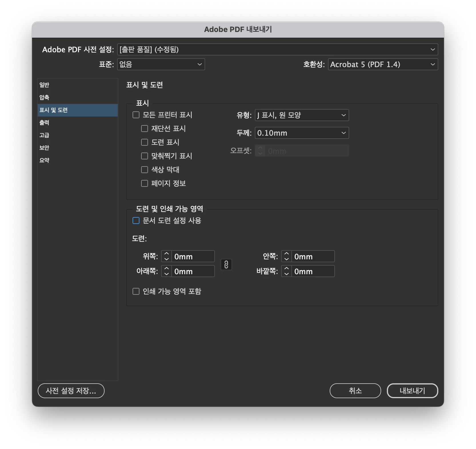This screenshot has width=476, height=449.
Task: Click the 위쪽 bleed stepper arrows
Action: pyautogui.click(x=167, y=256)
